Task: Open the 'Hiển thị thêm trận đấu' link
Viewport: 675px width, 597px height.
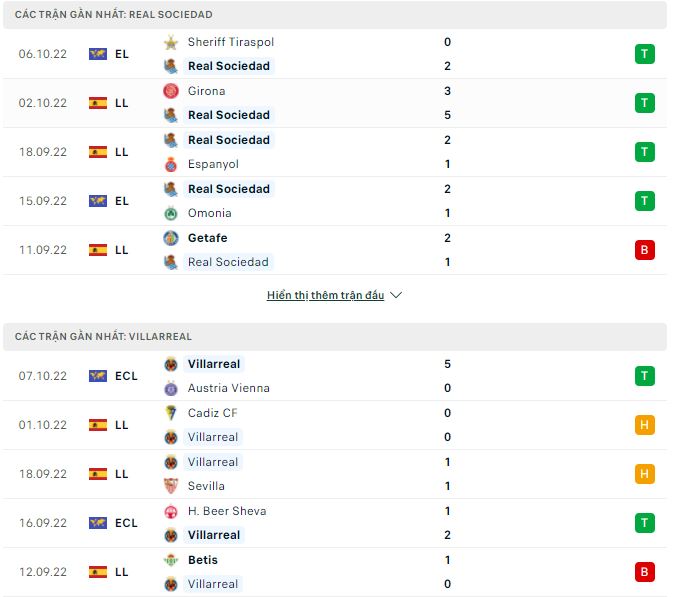Action: point(325,295)
